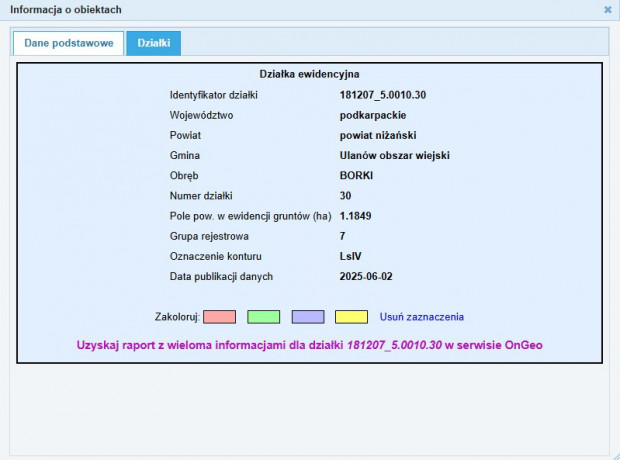Click the Działka ewidencyjna heading
The width and height of the screenshot is (620, 460).
point(309,74)
